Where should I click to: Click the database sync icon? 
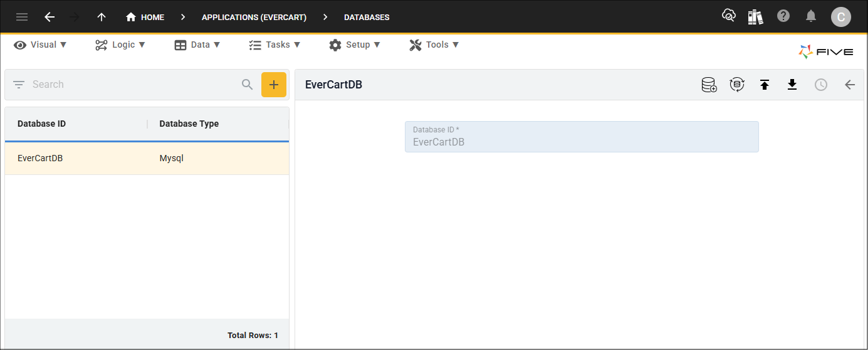coord(737,85)
